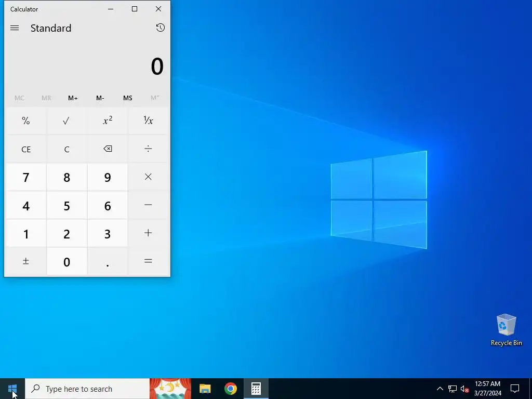Minimize the Calculator window
The image size is (532, 399).
click(x=111, y=9)
